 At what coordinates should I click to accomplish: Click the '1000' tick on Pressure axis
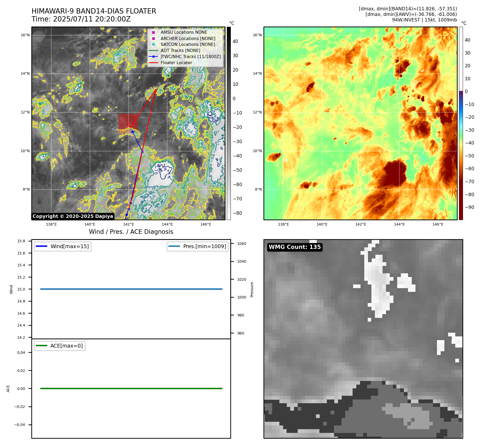tap(242, 297)
